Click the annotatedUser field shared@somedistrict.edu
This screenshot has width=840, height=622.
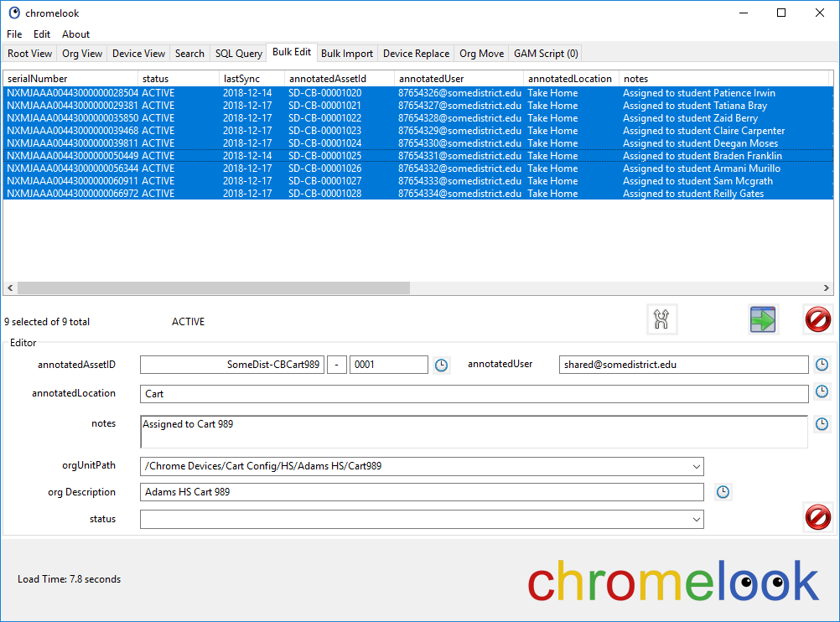tap(683, 365)
